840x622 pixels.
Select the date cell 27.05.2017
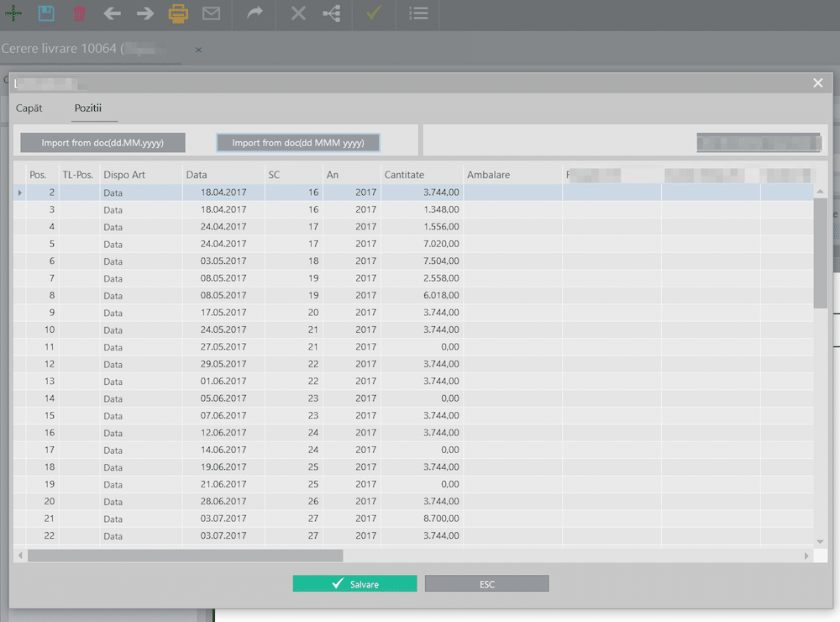[x=224, y=347]
